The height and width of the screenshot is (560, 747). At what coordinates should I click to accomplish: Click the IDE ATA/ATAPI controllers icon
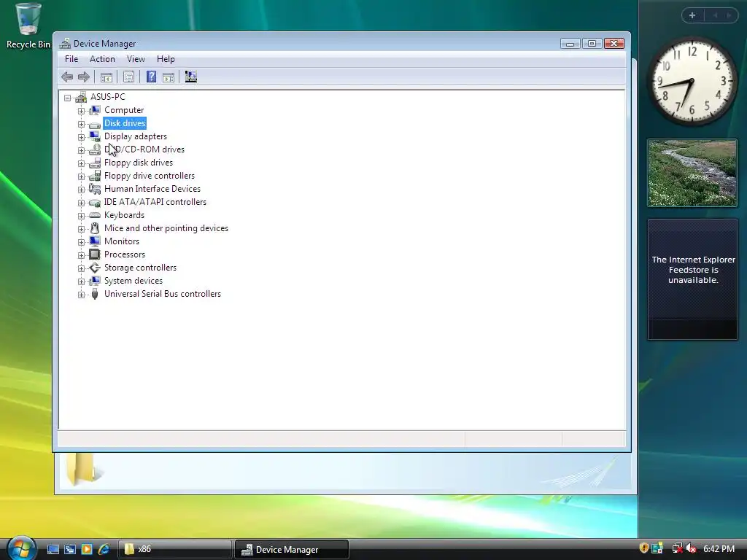pos(95,203)
